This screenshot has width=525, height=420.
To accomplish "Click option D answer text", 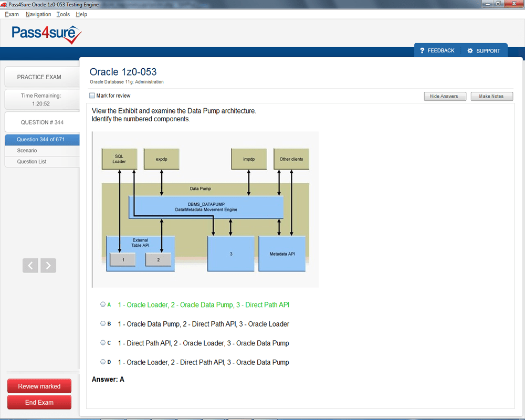I will pyautogui.click(x=203, y=362).
